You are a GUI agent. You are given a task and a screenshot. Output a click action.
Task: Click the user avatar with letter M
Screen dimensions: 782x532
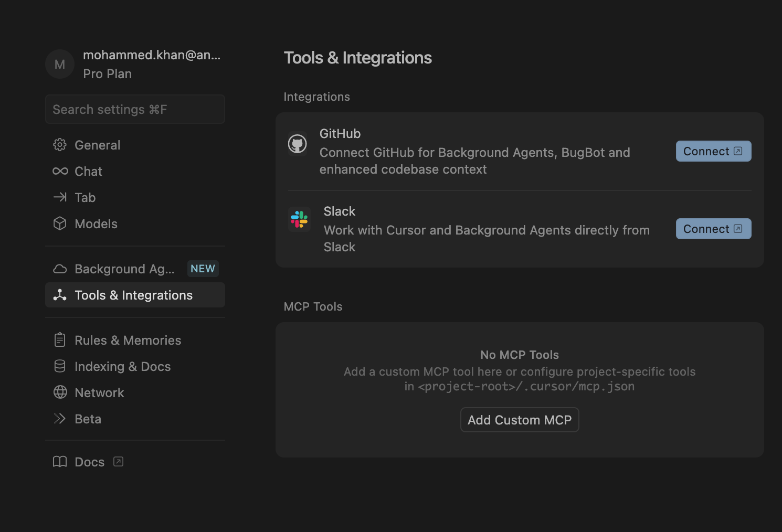pos(60,64)
